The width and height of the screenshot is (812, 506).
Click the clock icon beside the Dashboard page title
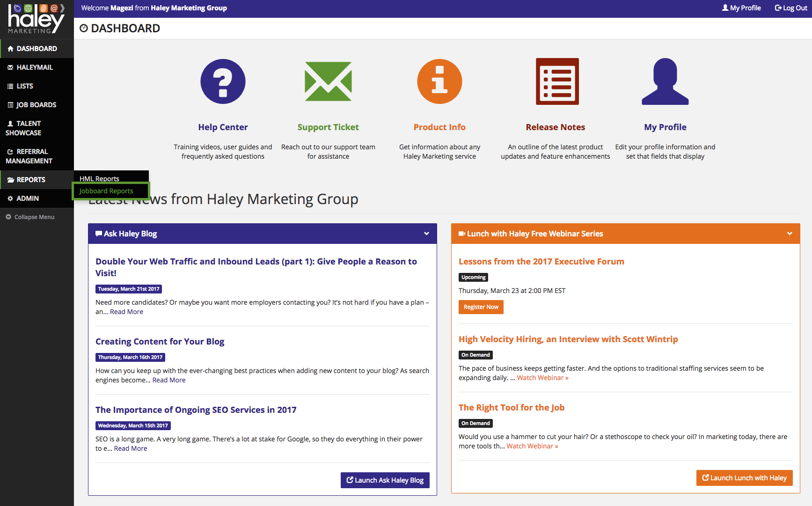[x=84, y=28]
